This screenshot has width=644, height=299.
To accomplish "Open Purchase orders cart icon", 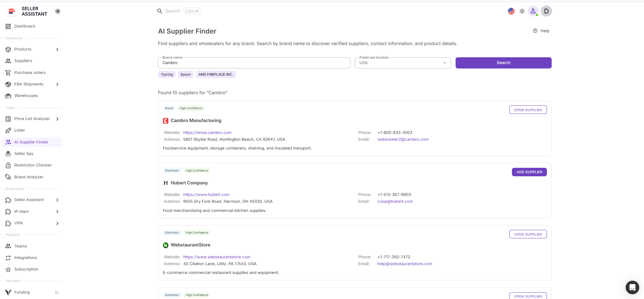I will 8,73.
